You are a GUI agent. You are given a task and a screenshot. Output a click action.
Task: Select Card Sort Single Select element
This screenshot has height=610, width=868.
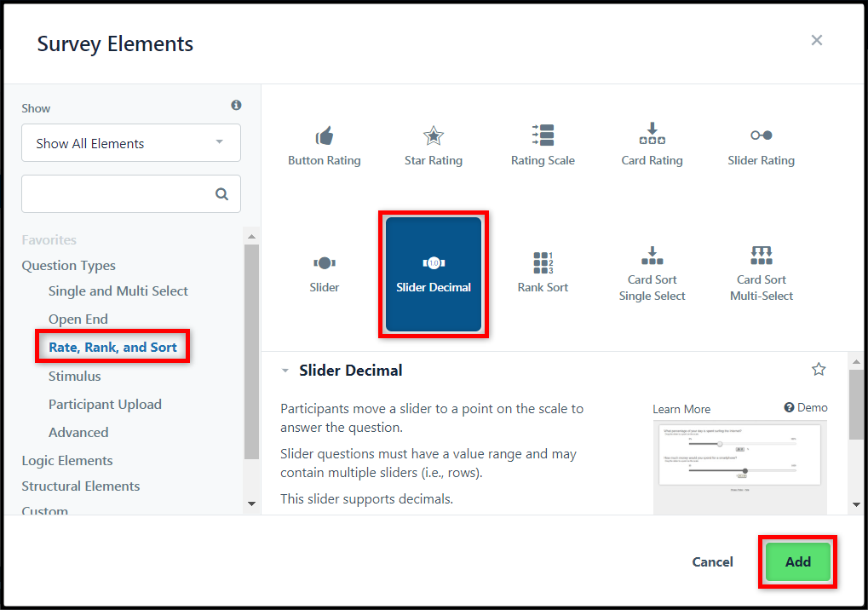(x=652, y=274)
